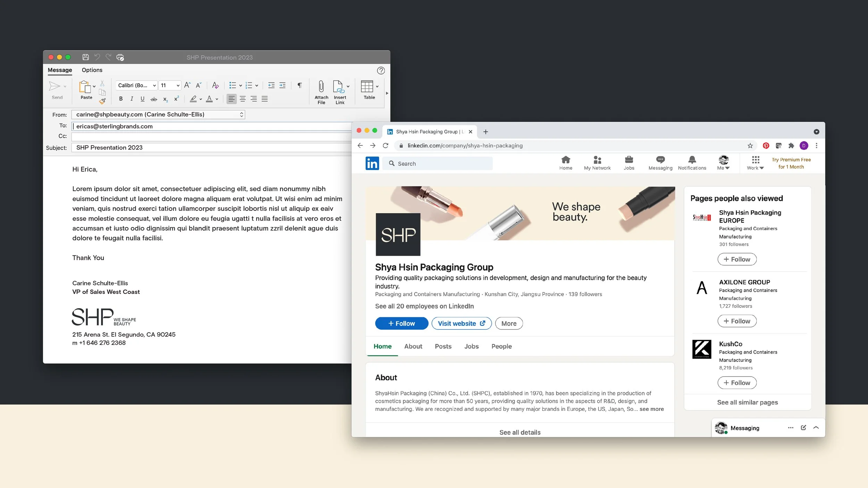This screenshot has height=488, width=868.
Task: Open the From address selector
Action: [158, 115]
